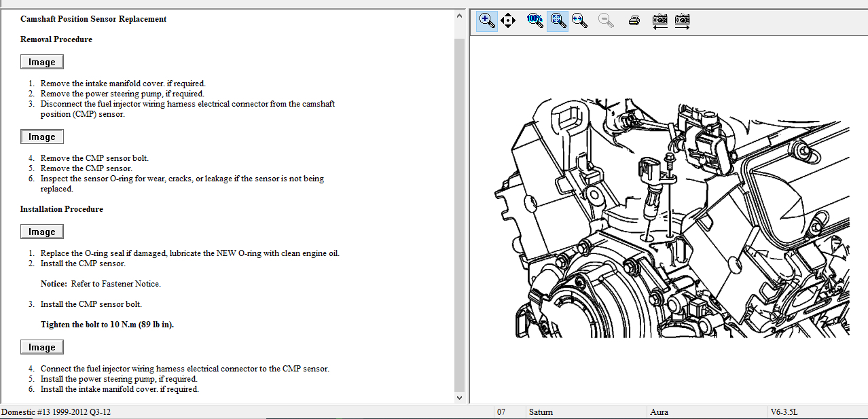Viewport: 868px width, 419px height.
Task: Click 'Remove the CMP sensor bolt' step
Action: (94, 158)
